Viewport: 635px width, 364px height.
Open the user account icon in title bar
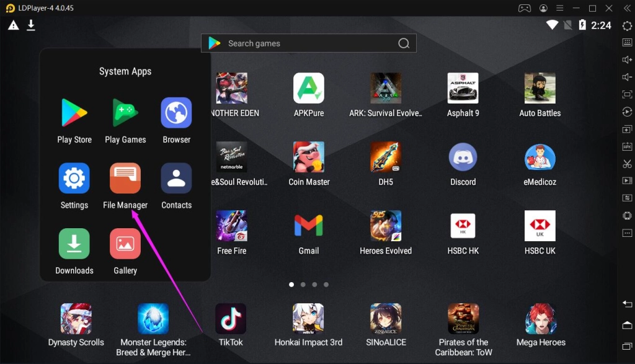[543, 8]
